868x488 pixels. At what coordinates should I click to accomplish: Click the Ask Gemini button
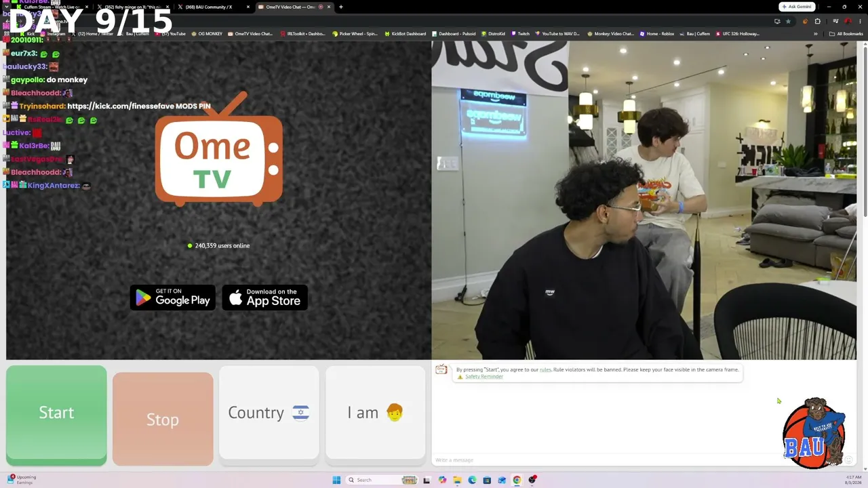point(796,7)
